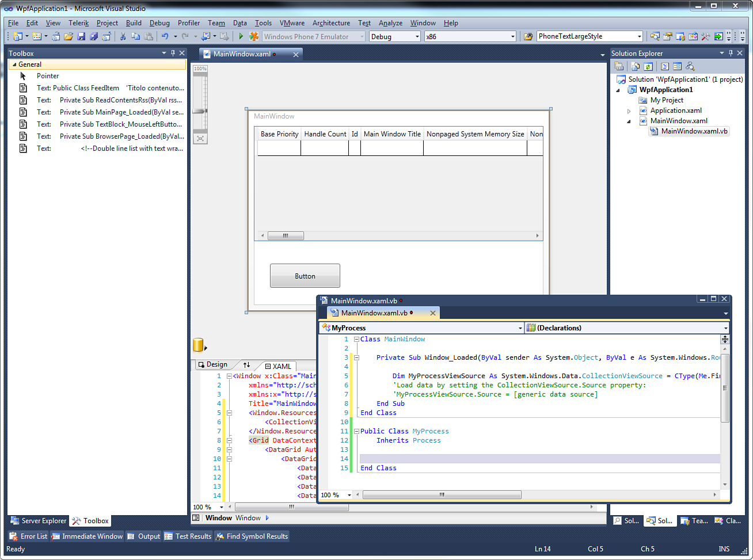Click the Save All toolbar icon

94,36
